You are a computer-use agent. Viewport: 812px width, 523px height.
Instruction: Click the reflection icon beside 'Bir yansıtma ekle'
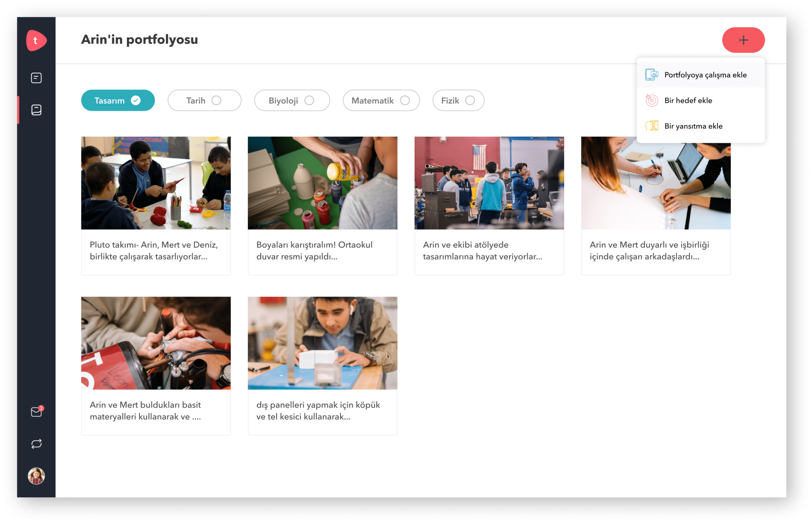(x=651, y=126)
